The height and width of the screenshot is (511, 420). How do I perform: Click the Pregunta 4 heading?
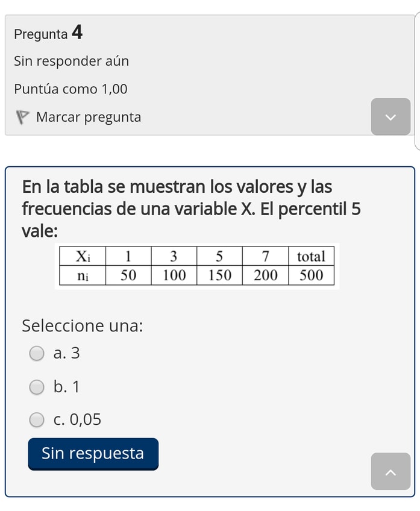pos(48,33)
